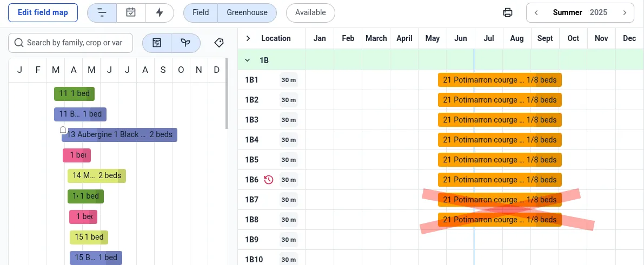The image size is (644, 265).
Task: Expand the Location column chevron
Action: 248,38
